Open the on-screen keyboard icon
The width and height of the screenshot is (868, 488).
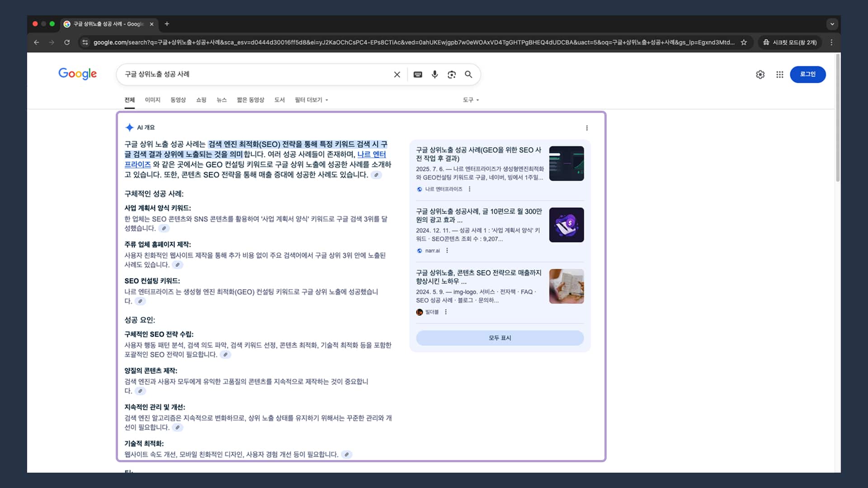(x=418, y=75)
